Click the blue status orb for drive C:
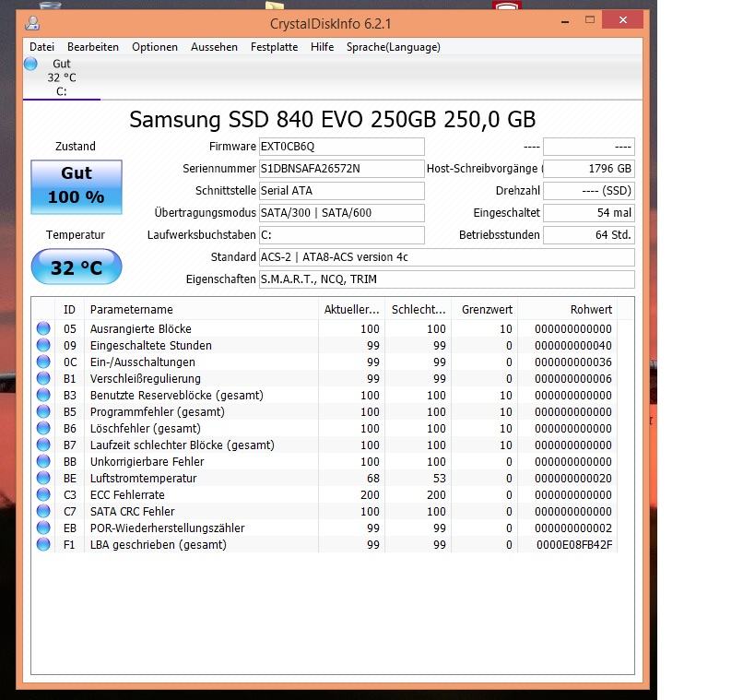Viewport: 755px width, 700px height. (30, 64)
